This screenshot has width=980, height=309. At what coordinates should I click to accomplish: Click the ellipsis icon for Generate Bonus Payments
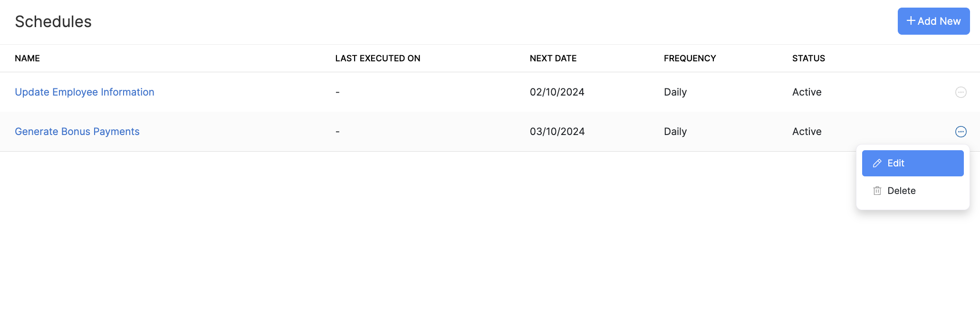pyautogui.click(x=961, y=132)
